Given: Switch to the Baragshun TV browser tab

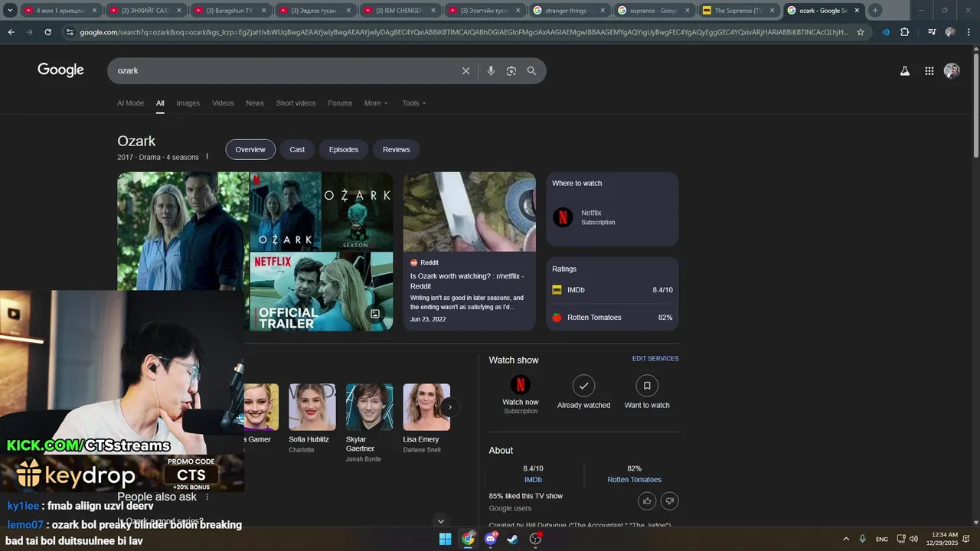Looking at the screenshot, I should (x=229, y=11).
